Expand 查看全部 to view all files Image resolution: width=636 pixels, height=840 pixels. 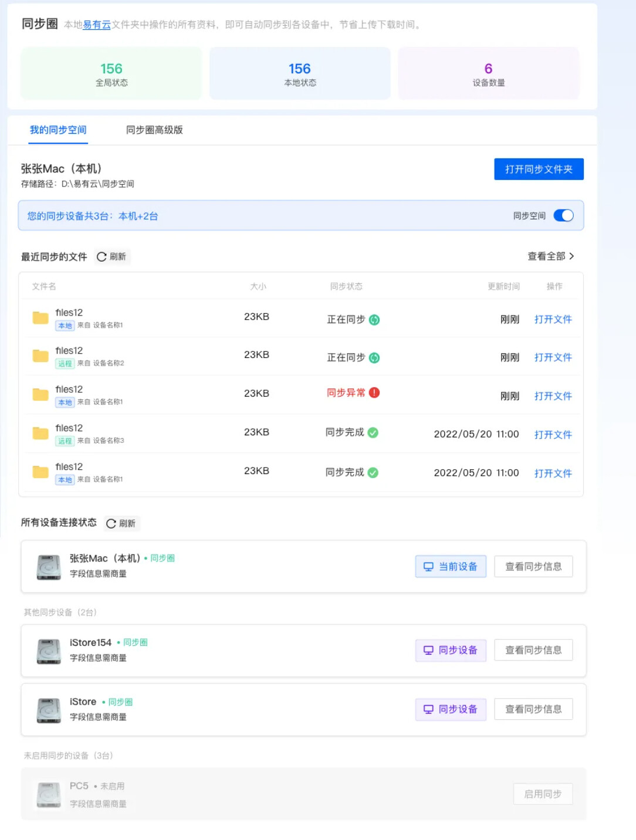point(550,256)
